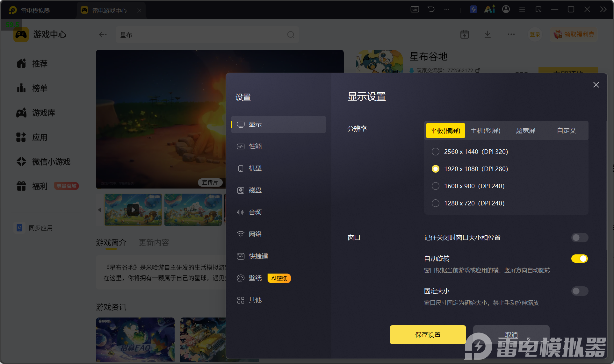Click the magnifier search icon
614x364 pixels.
click(x=291, y=35)
